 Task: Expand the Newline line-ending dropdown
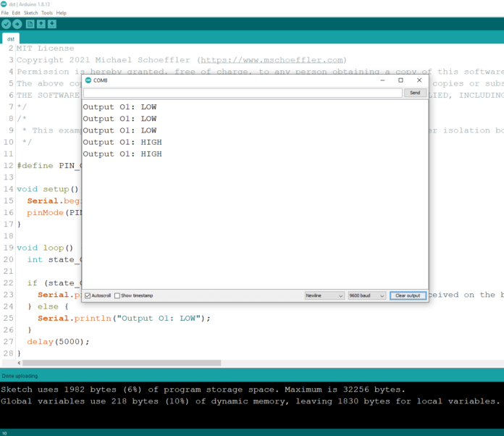(324, 295)
